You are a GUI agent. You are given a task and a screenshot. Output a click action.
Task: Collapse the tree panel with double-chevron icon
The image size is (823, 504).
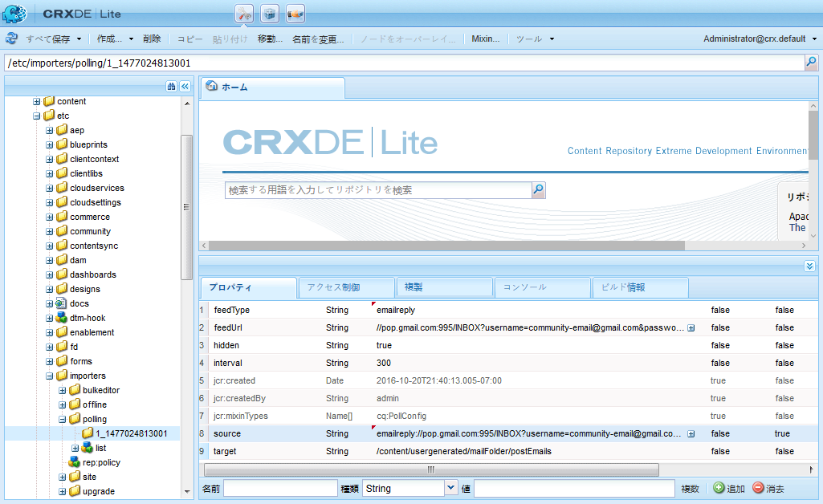(185, 87)
